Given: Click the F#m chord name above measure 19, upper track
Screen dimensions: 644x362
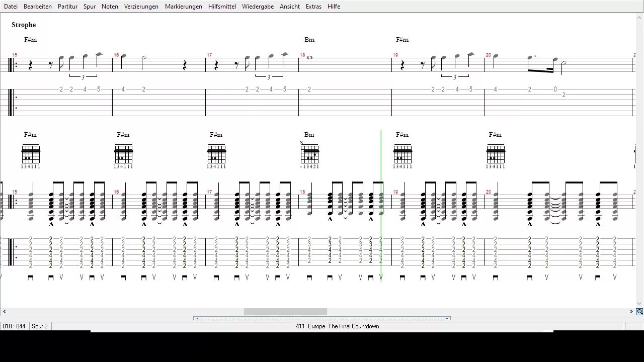Looking at the screenshot, I should click(403, 39).
